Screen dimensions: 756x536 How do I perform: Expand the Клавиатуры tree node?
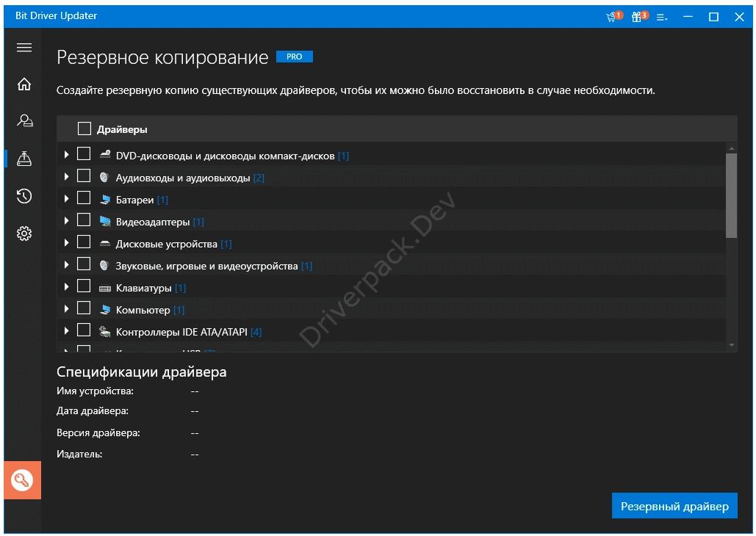point(67,286)
